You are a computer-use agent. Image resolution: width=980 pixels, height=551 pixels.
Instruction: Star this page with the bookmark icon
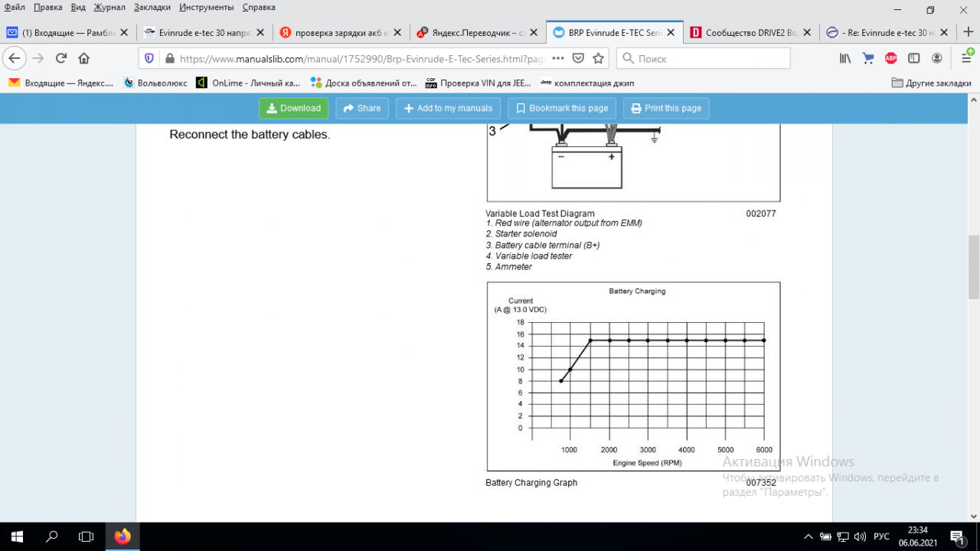tap(599, 58)
